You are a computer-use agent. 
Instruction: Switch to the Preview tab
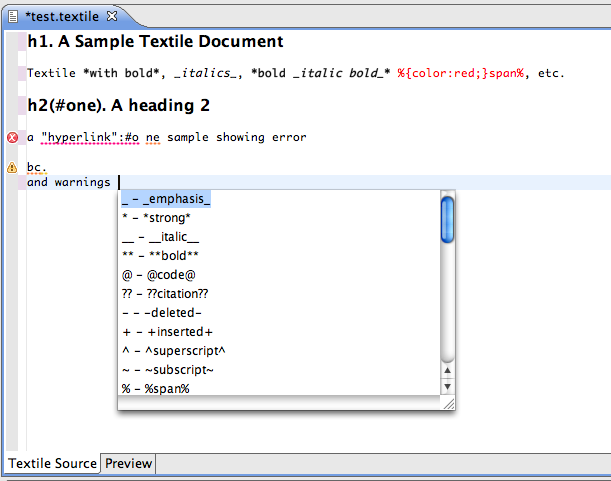[x=128, y=463]
